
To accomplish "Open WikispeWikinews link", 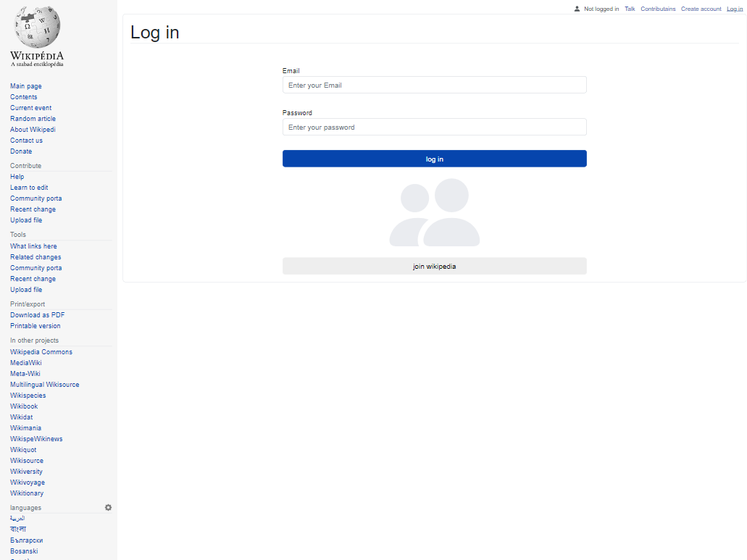I will (36, 438).
